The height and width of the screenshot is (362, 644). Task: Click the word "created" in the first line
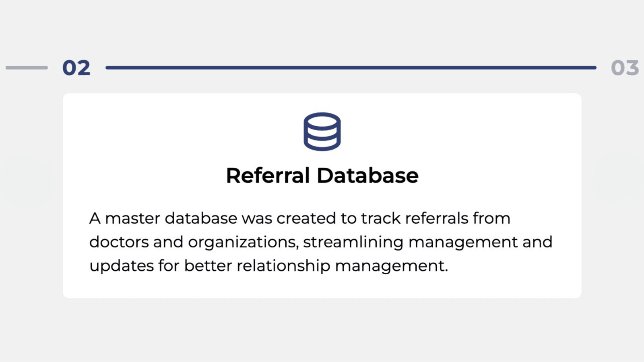tap(306, 218)
